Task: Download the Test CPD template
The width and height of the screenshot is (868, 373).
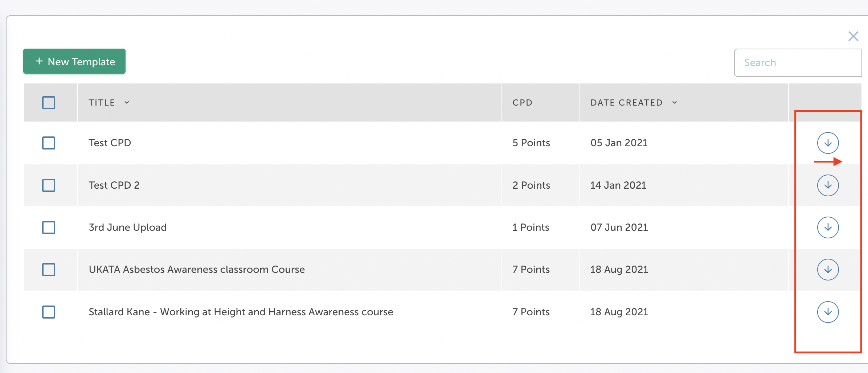Action: pyautogui.click(x=828, y=143)
